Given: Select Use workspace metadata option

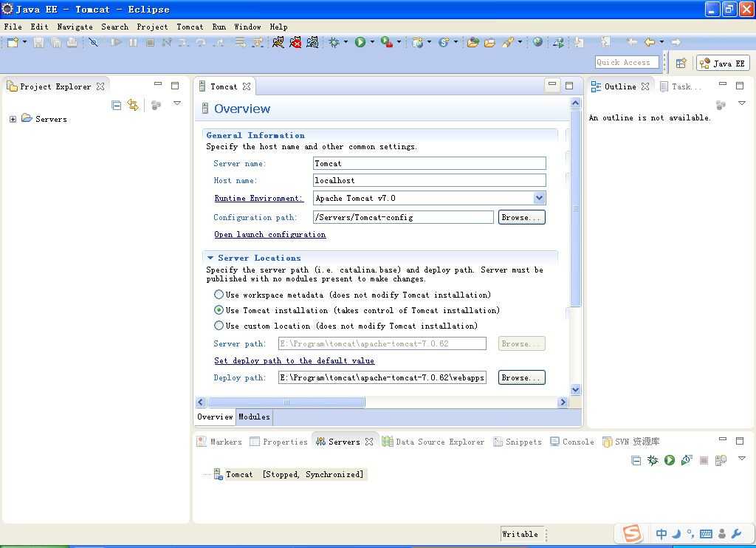Looking at the screenshot, I should pyautogui.click(x=219, y=294).
